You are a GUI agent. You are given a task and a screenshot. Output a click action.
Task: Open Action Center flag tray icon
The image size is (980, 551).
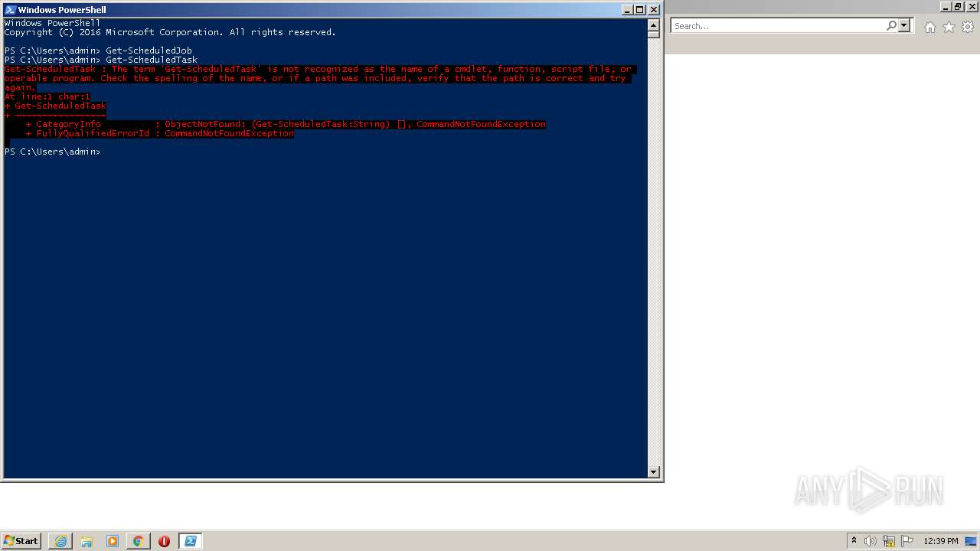pos(907,541)
